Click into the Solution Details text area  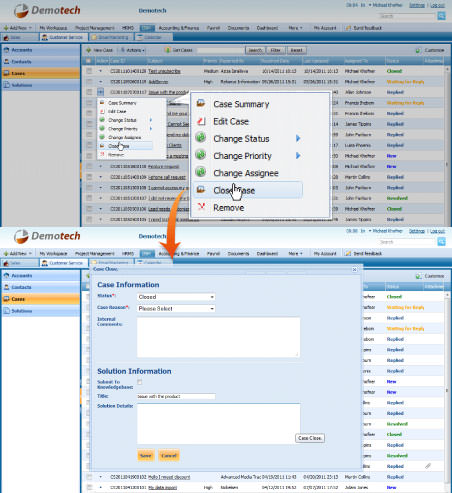[218, 423]
